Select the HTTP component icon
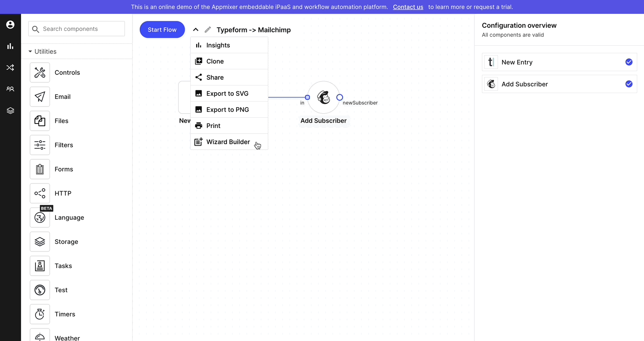The width and height of the screenshot is (644, 341). point(40,193)
